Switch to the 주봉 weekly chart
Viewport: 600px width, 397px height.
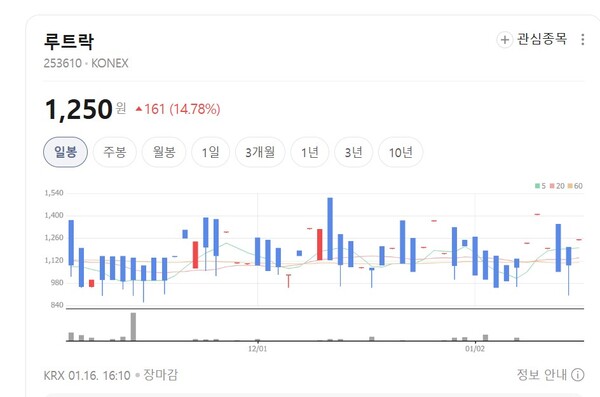[x=115, y=152]
